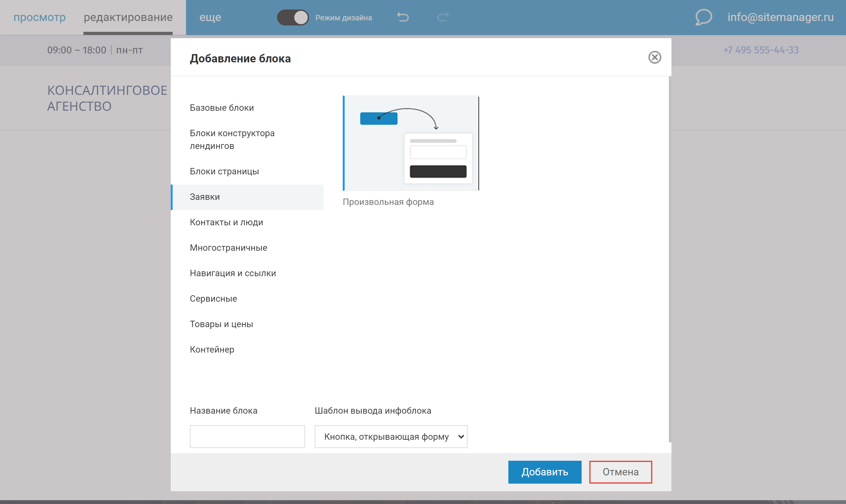Click the Название блока input field

pyautogui.click(x=247, y=437)
